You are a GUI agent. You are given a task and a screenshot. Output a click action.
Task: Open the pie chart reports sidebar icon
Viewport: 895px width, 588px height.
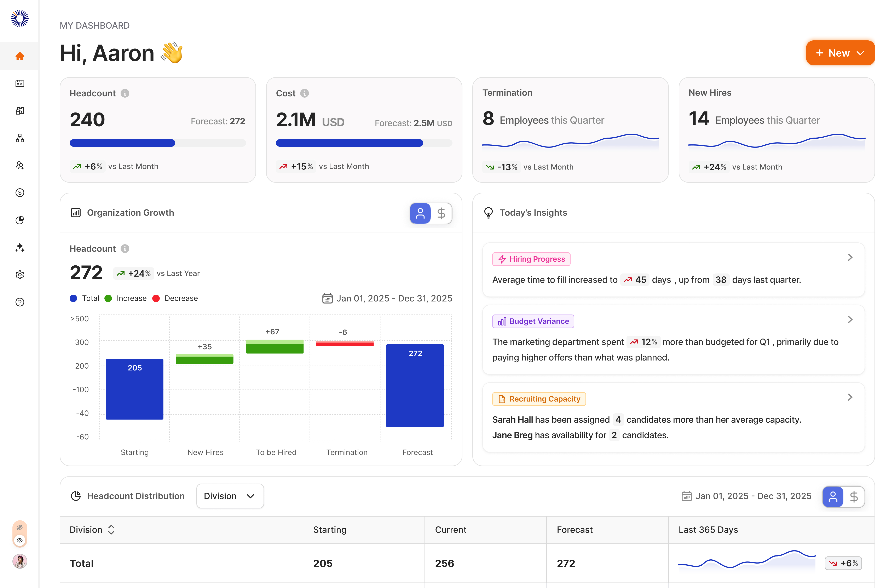point(20,220)
